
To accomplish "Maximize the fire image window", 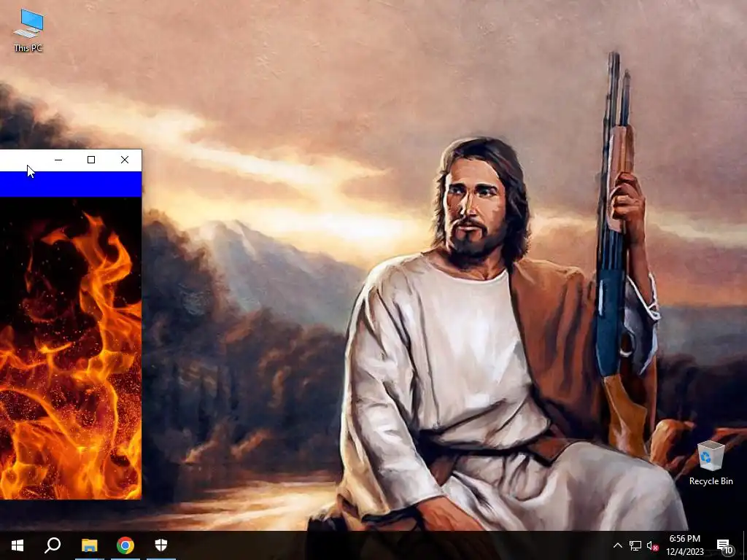I will click(x=91, y=160).
